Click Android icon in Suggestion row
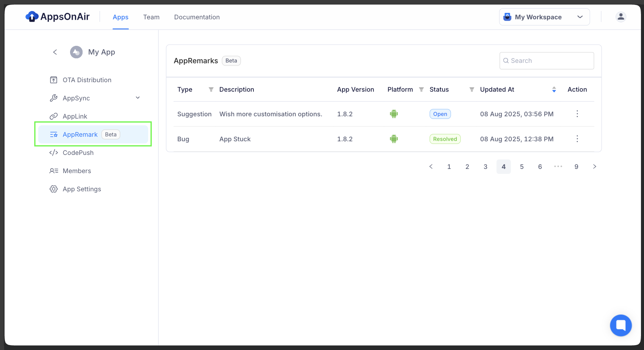This screenshot has height=350, width=644. (x=394, y=114)
